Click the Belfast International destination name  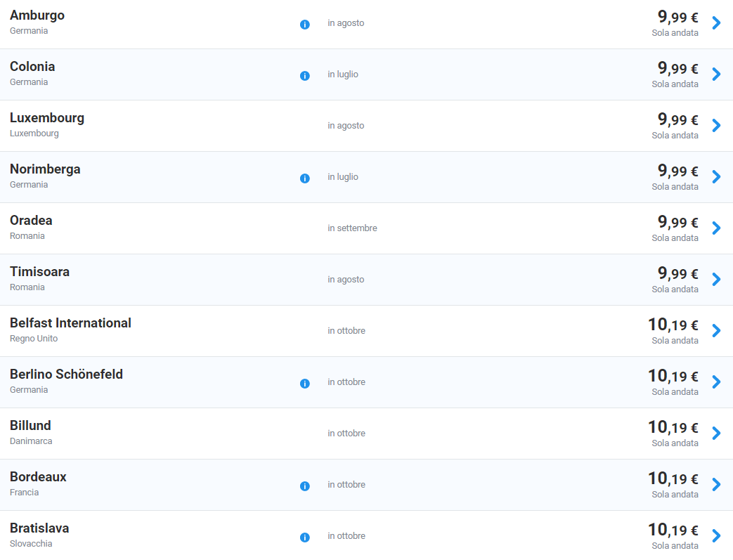point(70,323)
